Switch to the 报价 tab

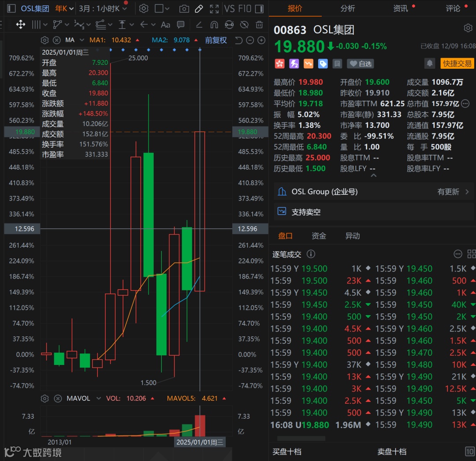[295, 8]
